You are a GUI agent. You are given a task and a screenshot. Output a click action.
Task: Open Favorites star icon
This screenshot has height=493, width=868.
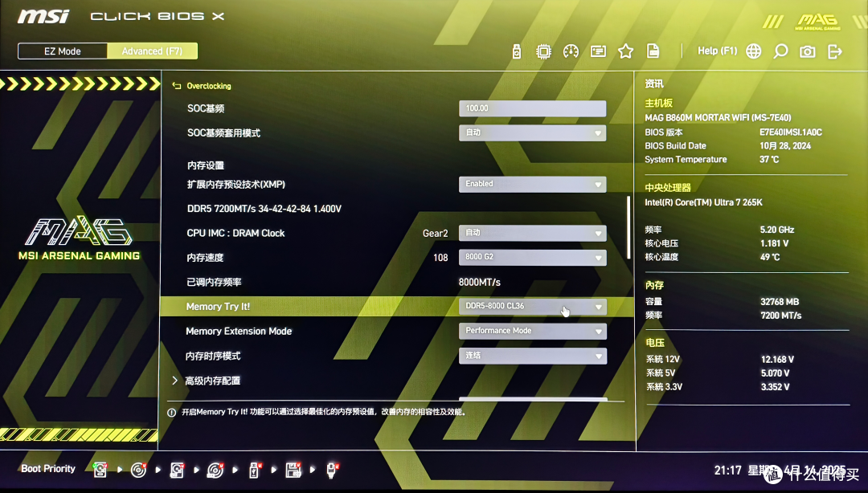coord(625,51)
